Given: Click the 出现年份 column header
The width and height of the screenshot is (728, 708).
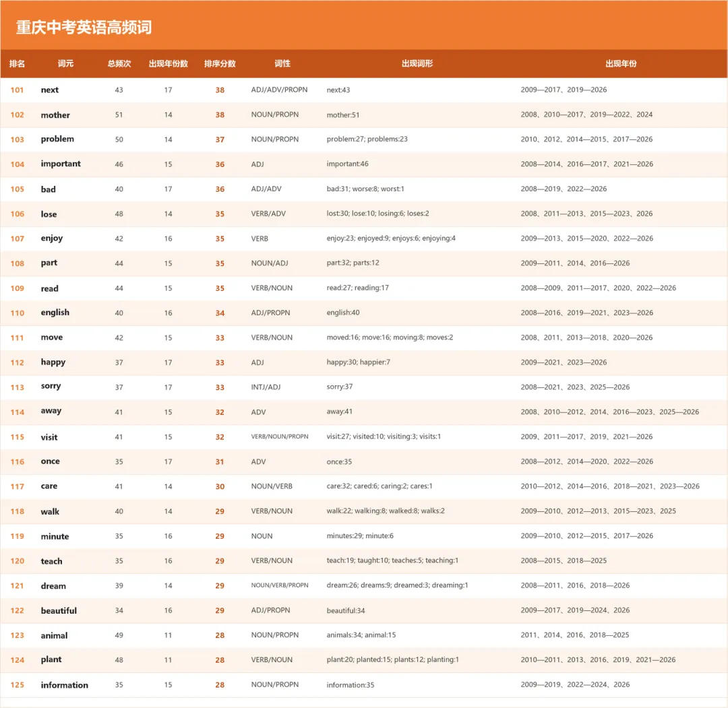Looking at the screenshot, I should [621, 63].
